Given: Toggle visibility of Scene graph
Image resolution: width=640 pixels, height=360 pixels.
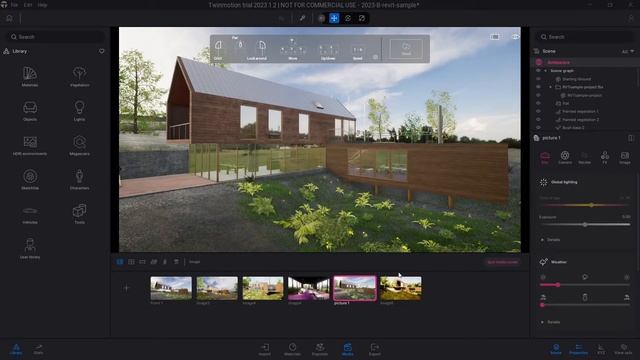Looking at the screenshot, I should pyautogui.click(x=538, y=71).
